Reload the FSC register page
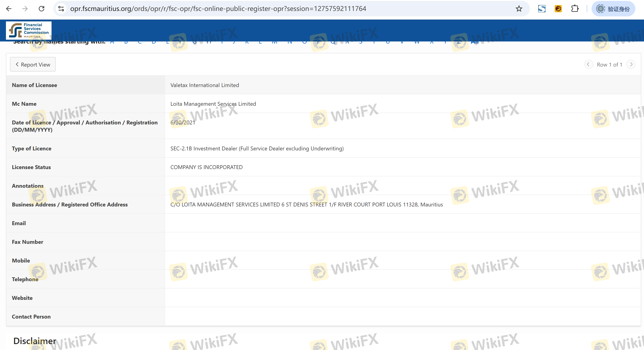This screenshot has width=644, height=350. pos(42,9)
